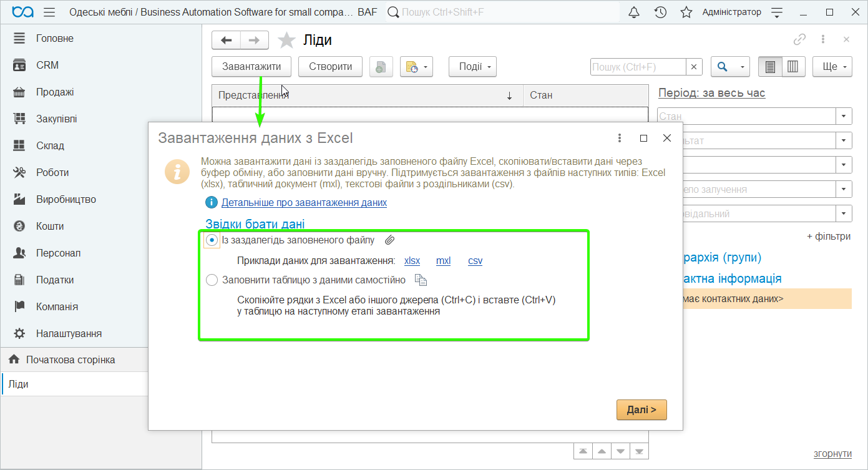Copy link to Ліди page via chain icon
Viewport: 868px width, 470px height.
(799, 39)
